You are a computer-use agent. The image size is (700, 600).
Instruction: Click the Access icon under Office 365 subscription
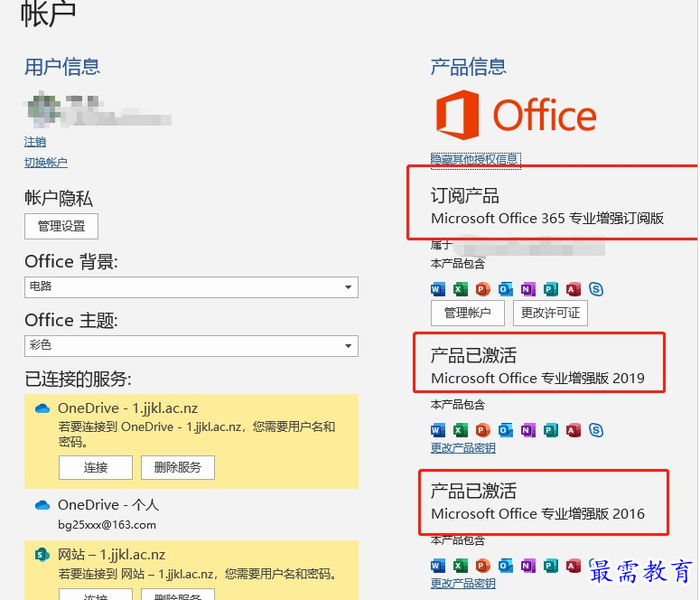click(574, 289)
